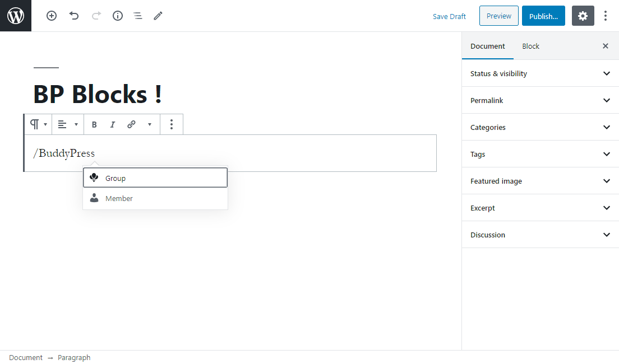Insert a link with the link icon

131,124
